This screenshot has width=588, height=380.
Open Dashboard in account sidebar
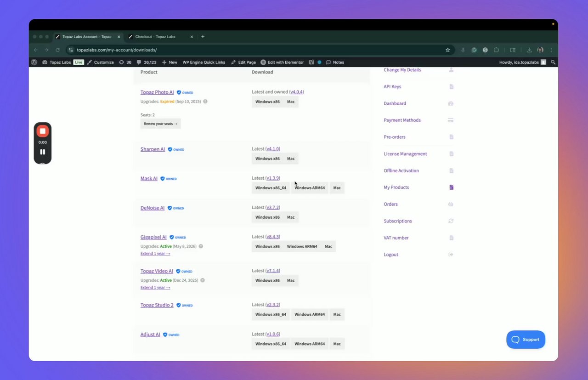tap(395, 103)
